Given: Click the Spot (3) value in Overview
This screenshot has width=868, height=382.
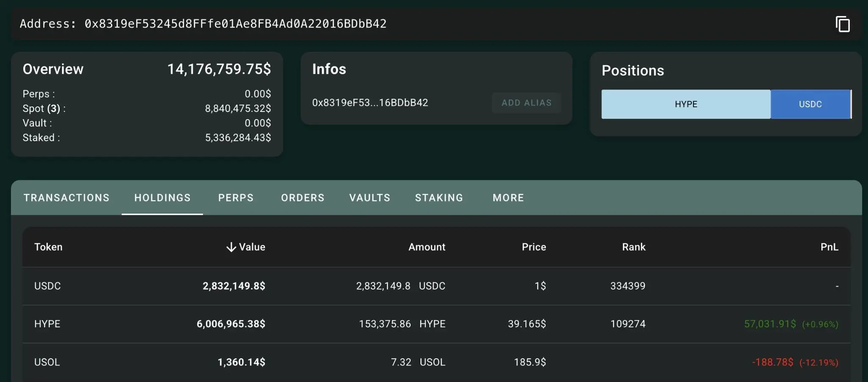Looking at the screenshot, I should (238, 108).
